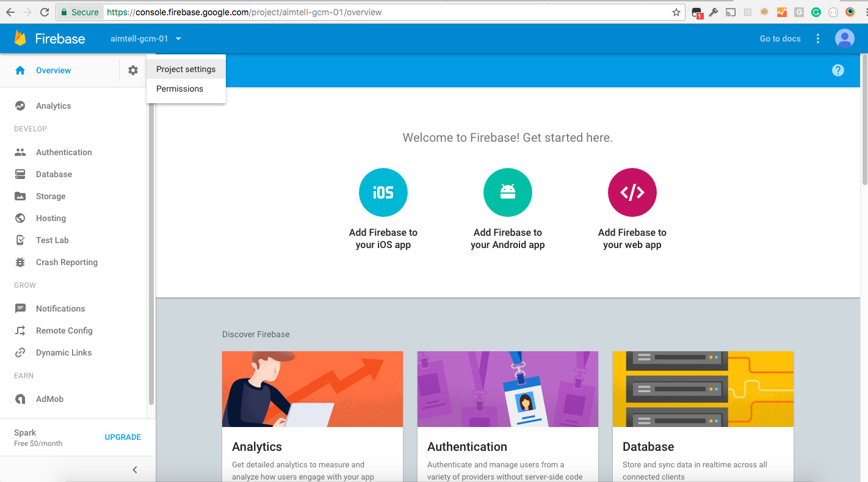This screenshot has height=482, width=868.
Task: Open AdMob in the sidebar
Action: pyautogui.click(x=50, y=399)
